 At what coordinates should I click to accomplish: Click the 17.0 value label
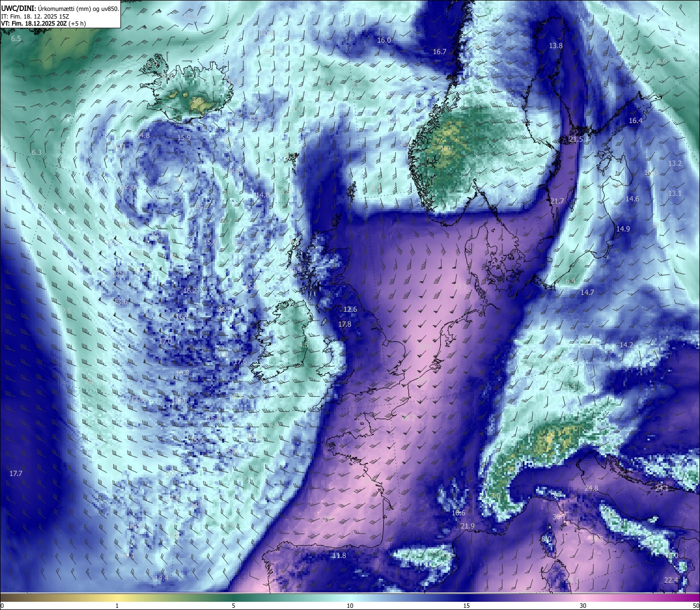coord(165,341)
